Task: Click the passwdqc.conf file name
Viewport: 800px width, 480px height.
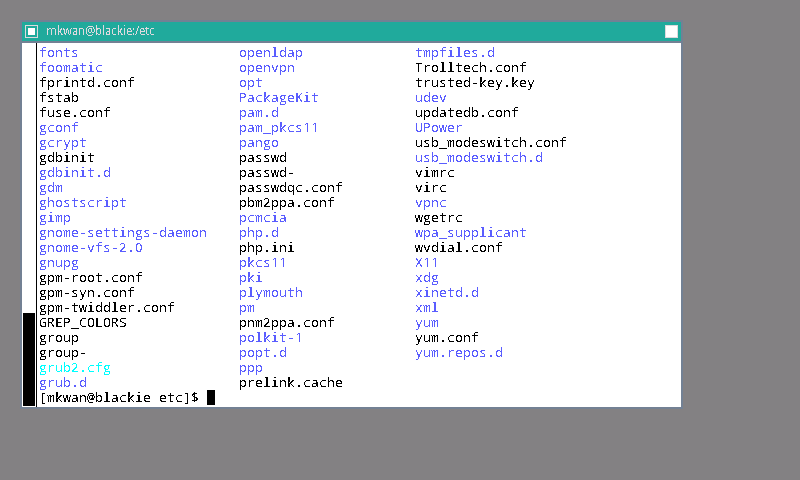Action: 290,188
